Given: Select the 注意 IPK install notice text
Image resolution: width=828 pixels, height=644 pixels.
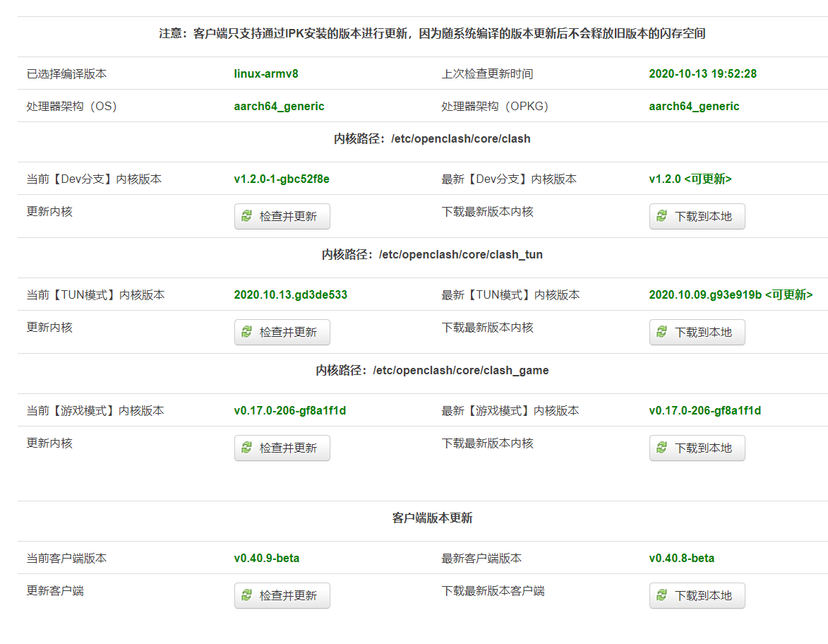Looking at the screenshot, I should click(x=432, y=34).
